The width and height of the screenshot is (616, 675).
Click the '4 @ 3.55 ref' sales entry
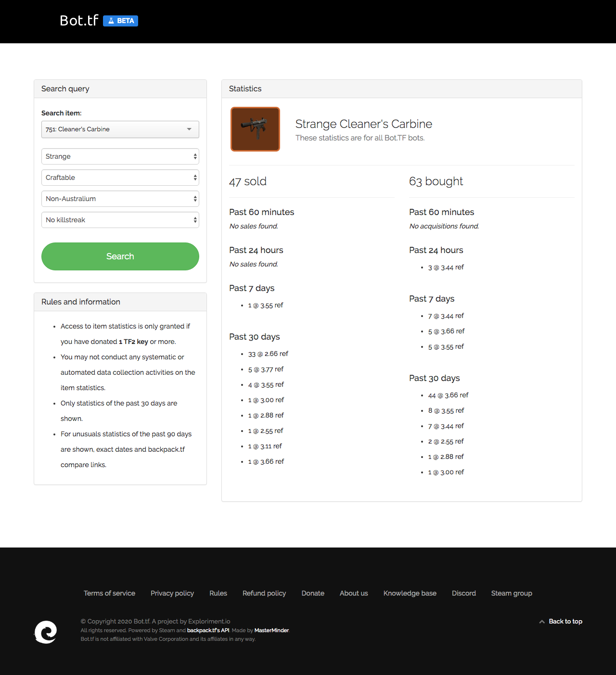point(266,384)
